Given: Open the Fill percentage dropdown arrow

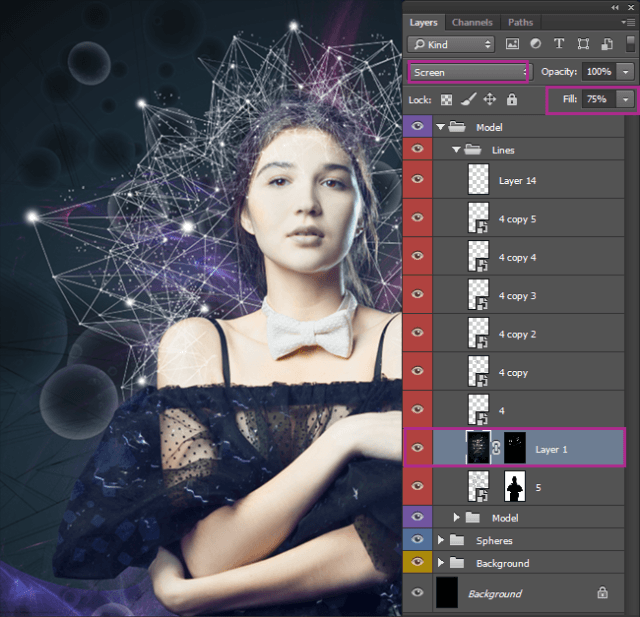Looking at the screenshot, I should pyautogui.click(x=626, y=100).
